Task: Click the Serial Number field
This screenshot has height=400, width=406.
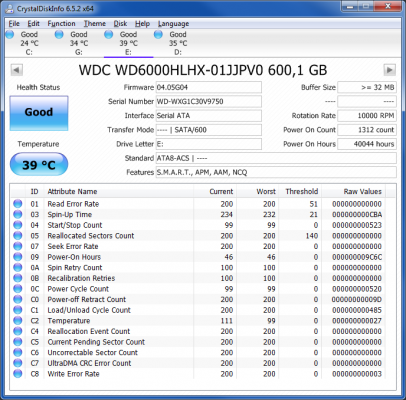Action: click(x=209, y=101)
